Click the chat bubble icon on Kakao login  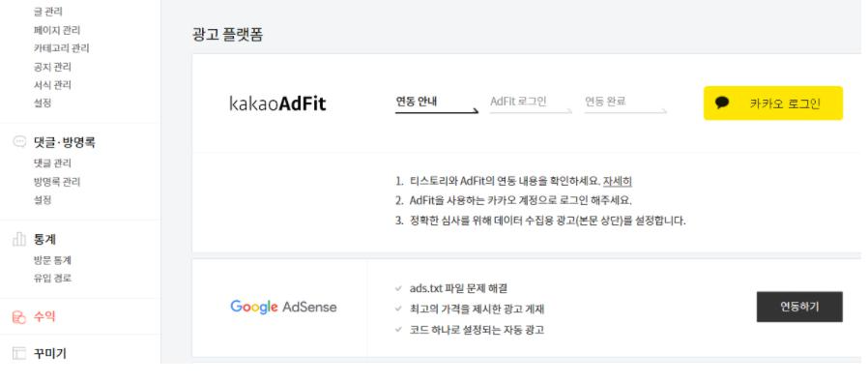click(722, 103)
